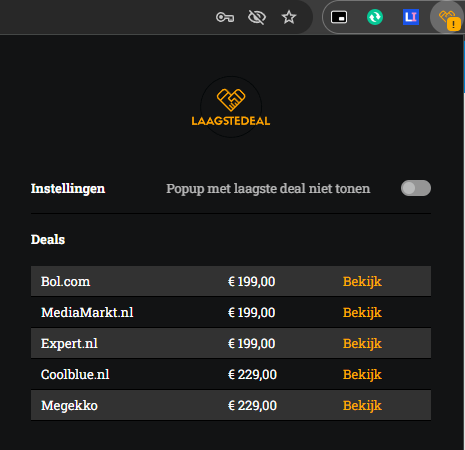Click the password key icon in address bar
This screenshot has width=465, height=450.
coord(225,17)
